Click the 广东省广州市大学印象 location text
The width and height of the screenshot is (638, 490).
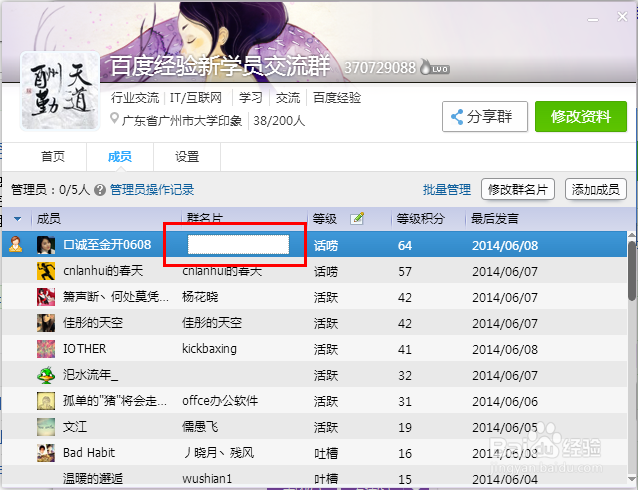(x=182, y=121)
